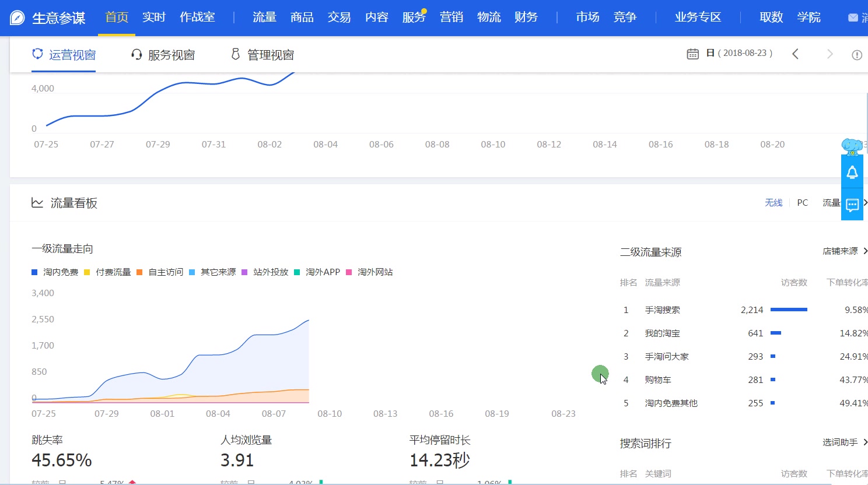
Task: Open 店铺来源 details arrow link
Action: (845, 251)
